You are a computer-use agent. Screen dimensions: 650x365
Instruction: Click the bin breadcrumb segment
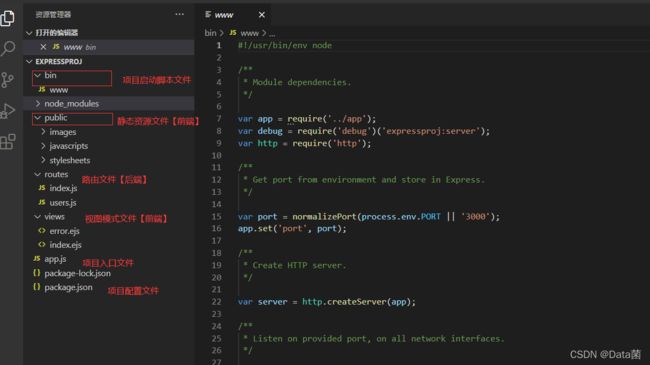click(x=210, y=33)
